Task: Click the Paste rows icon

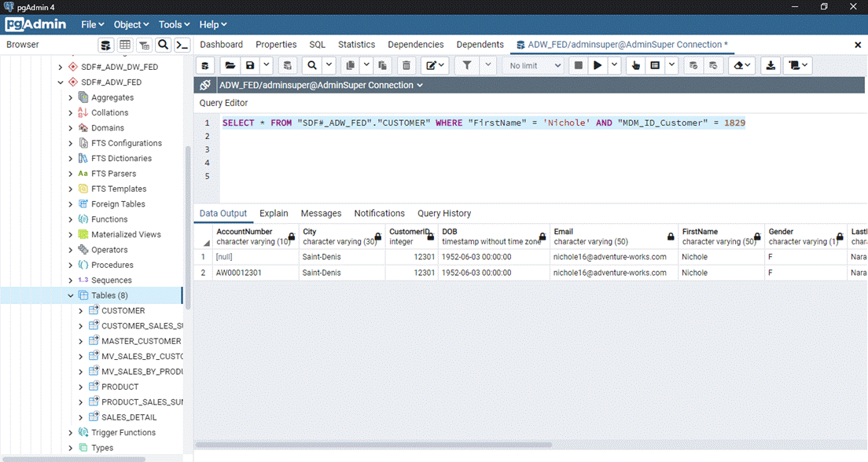Action: click(x=382, y=66)
